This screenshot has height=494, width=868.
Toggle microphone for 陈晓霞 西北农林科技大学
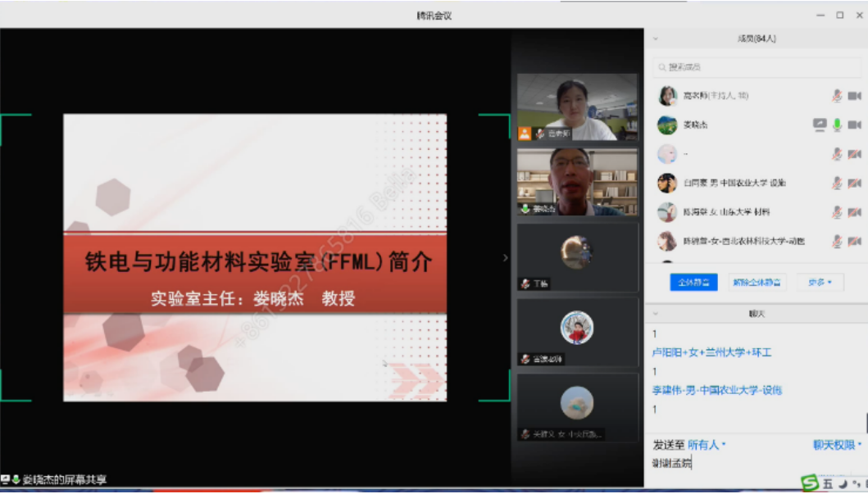tap(837, 241)
